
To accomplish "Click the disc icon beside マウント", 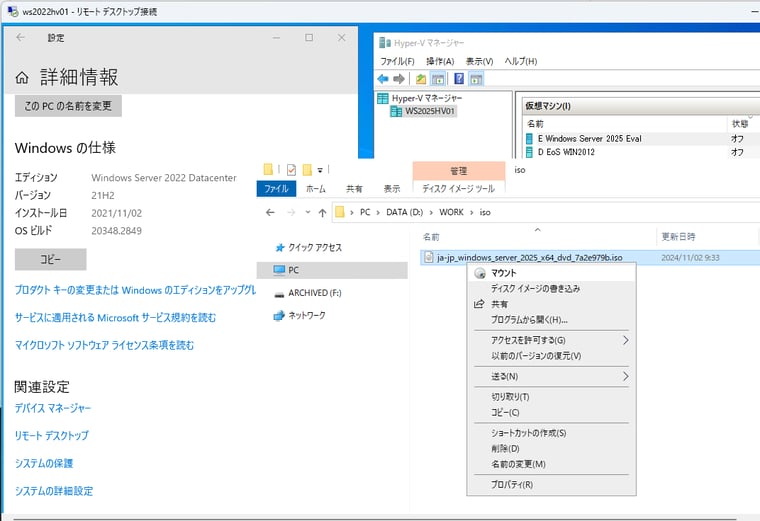I will (x=480, y=273).
